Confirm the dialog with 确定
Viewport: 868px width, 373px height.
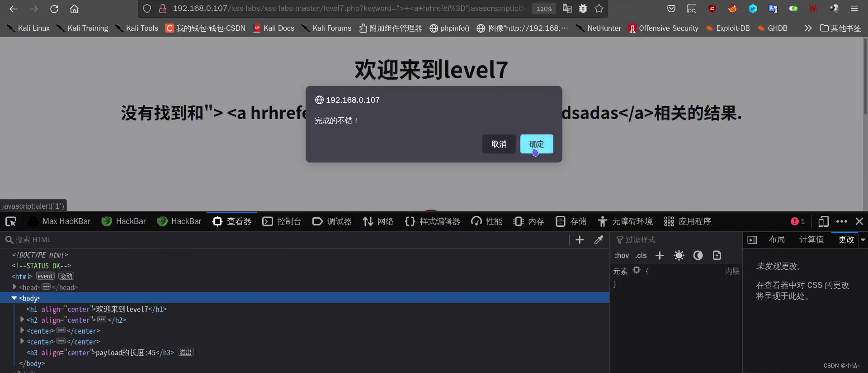pos(537,144)
